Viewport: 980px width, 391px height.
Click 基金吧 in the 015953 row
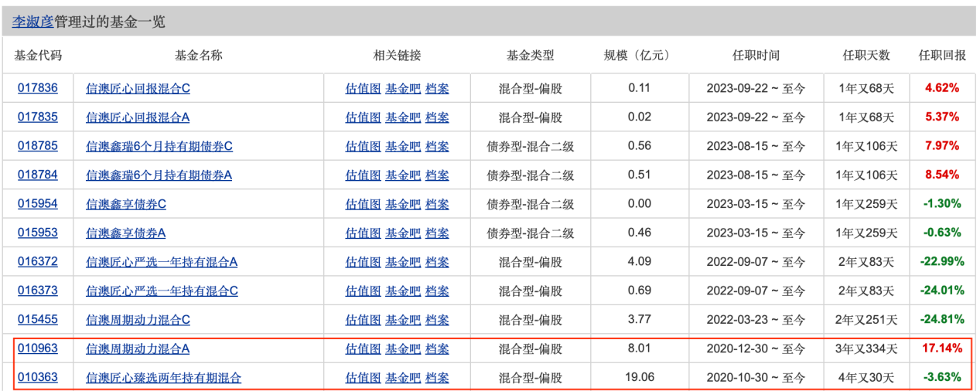403,233
